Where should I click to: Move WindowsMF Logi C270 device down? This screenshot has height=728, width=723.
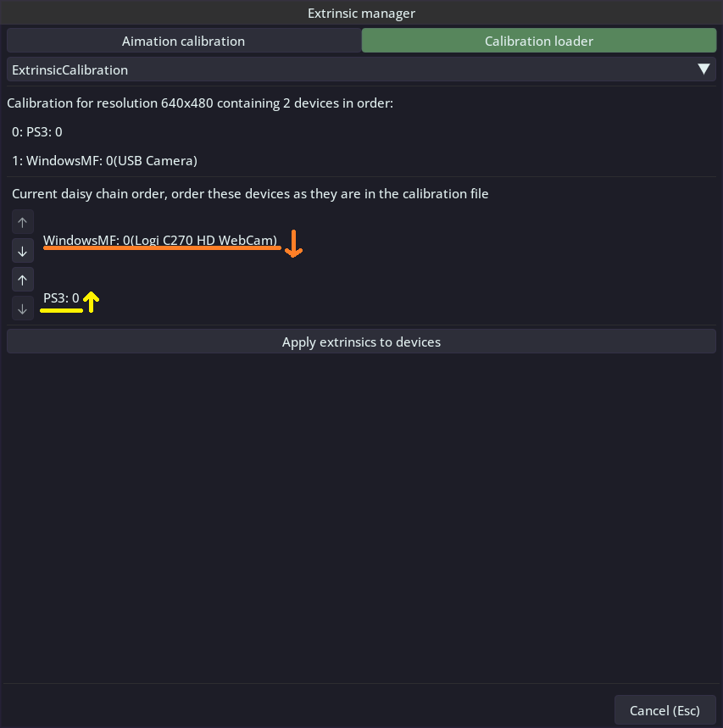click(23, 251)
